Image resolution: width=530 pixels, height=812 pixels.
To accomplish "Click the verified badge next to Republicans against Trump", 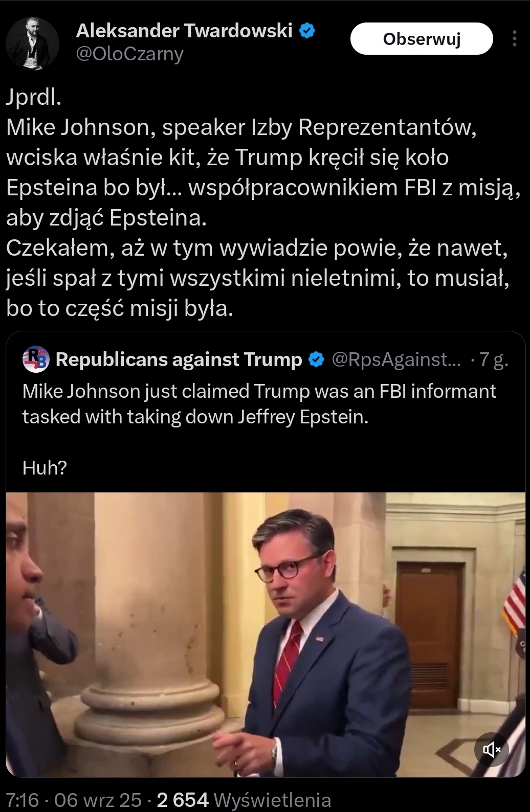I will click(317, 359).
